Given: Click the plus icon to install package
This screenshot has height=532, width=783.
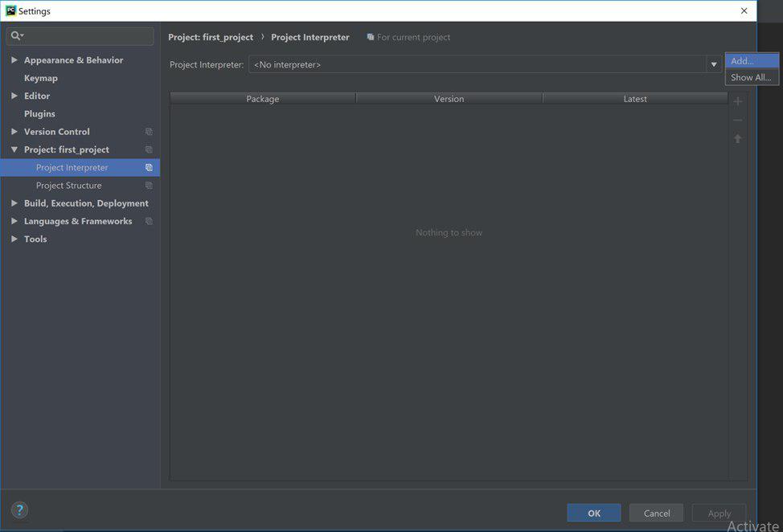Looking at the screenshot, I should coord(738,101).
